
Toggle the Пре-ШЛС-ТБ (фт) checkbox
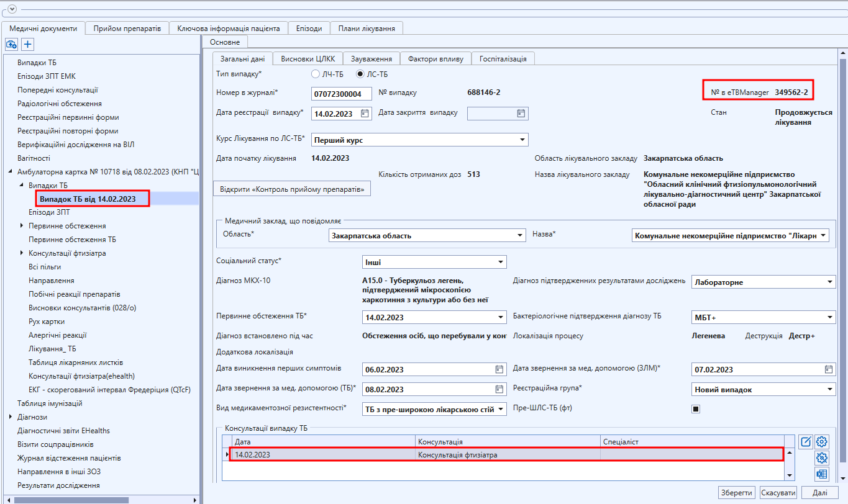click(696, 409)
